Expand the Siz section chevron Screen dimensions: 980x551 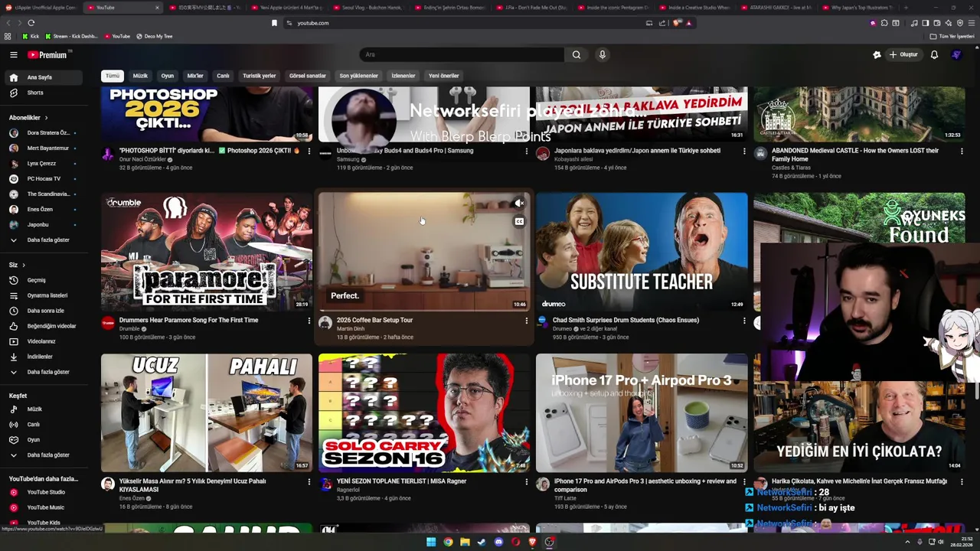point(23,265)
